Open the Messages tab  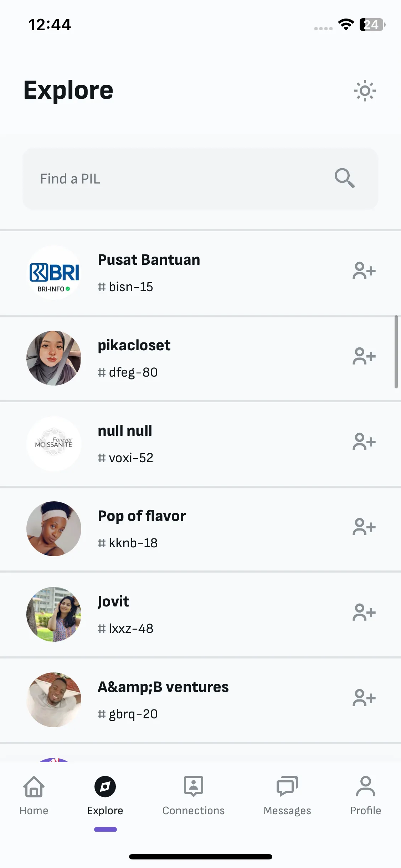pyautogui.click(x=287, y=795)
